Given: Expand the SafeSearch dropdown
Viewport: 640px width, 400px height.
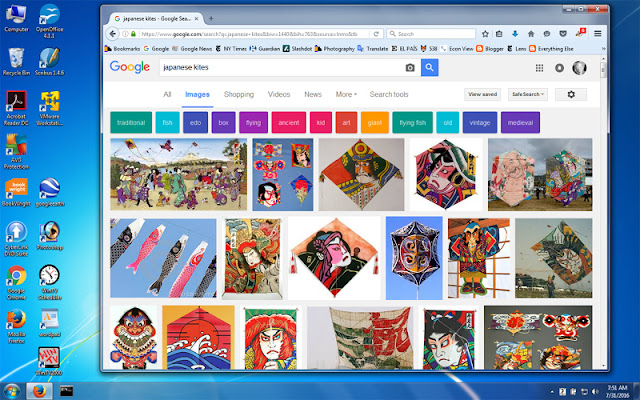Looking at the screenshot, I should (528, 94).
